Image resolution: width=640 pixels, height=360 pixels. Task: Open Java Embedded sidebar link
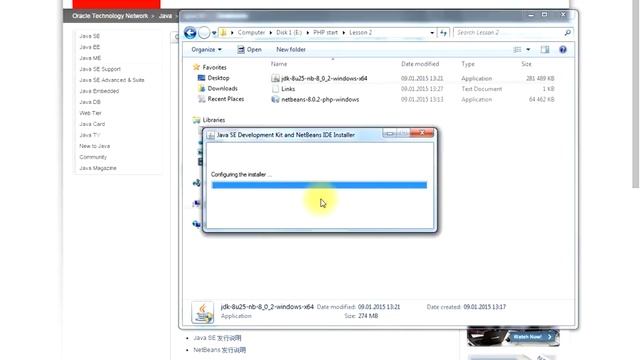(x=99, y=91)
